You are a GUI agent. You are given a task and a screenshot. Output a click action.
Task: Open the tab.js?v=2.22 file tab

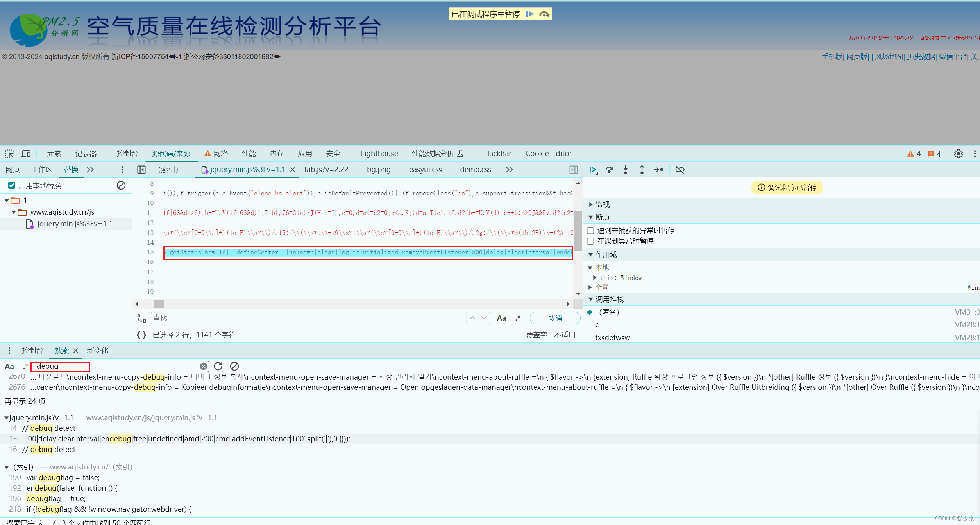pyautogui.click(x=326, y=170)
